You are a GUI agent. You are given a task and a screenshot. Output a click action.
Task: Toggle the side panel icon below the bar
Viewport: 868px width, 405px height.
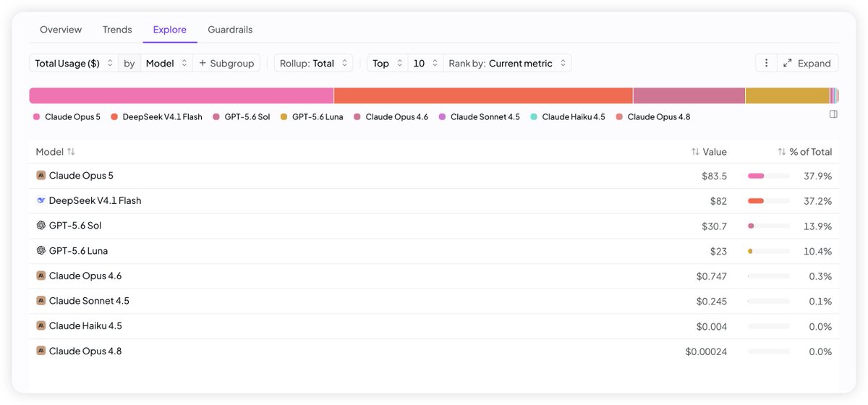833,114
